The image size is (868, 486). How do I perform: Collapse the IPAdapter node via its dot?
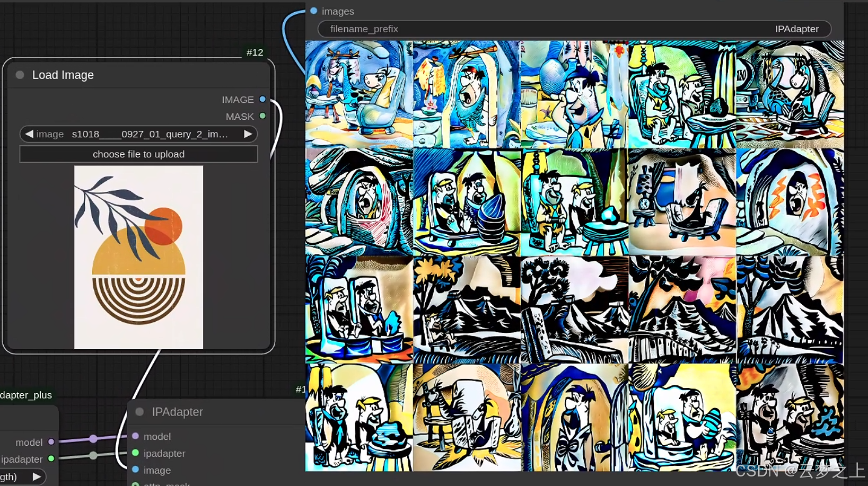(x=139, y=412)
